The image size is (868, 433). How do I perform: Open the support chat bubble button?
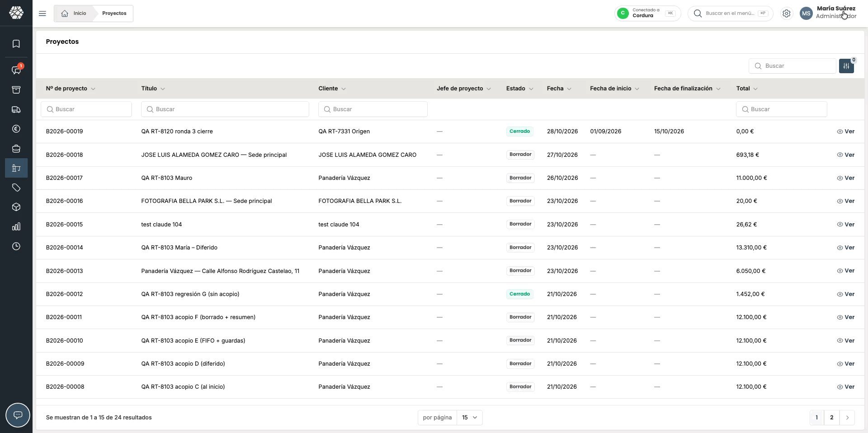[x=18, y=415]
